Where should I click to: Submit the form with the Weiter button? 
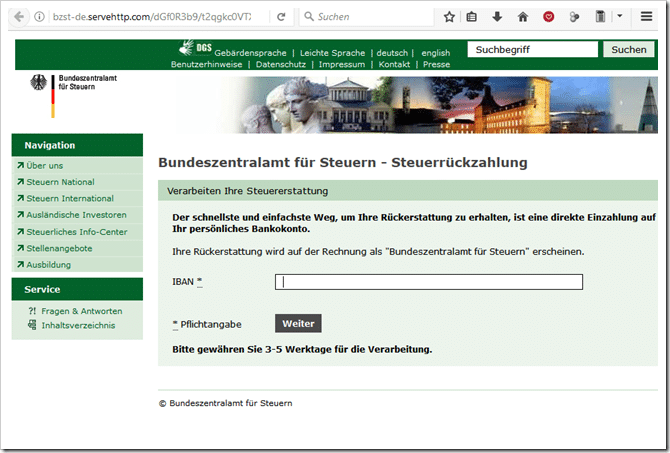tap(298, 324)
